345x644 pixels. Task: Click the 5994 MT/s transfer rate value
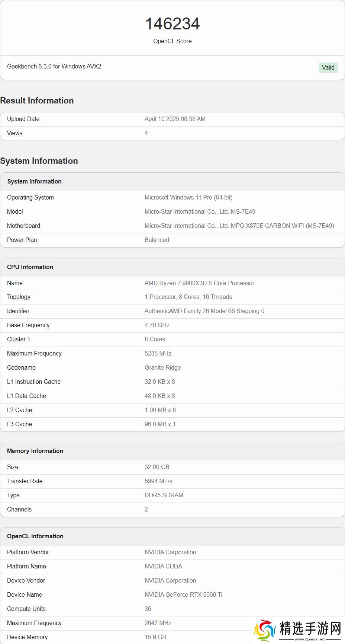[x=158, y=481]
